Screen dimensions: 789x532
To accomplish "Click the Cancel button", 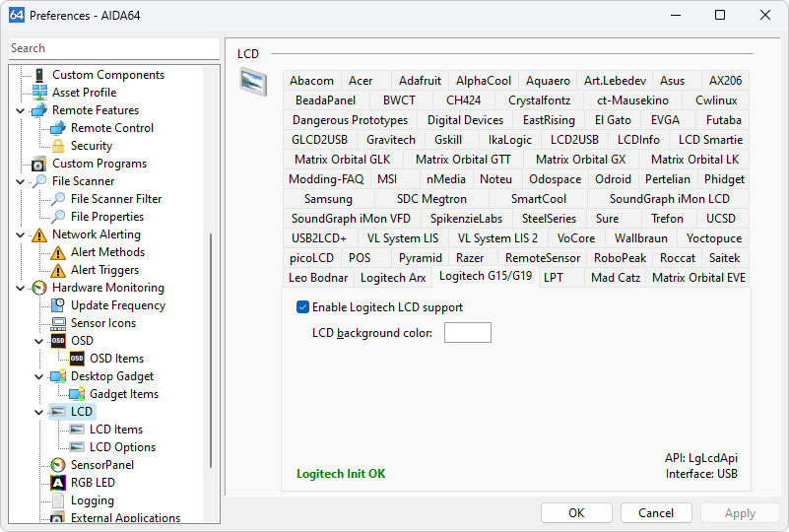I will (x=656, y=512).
